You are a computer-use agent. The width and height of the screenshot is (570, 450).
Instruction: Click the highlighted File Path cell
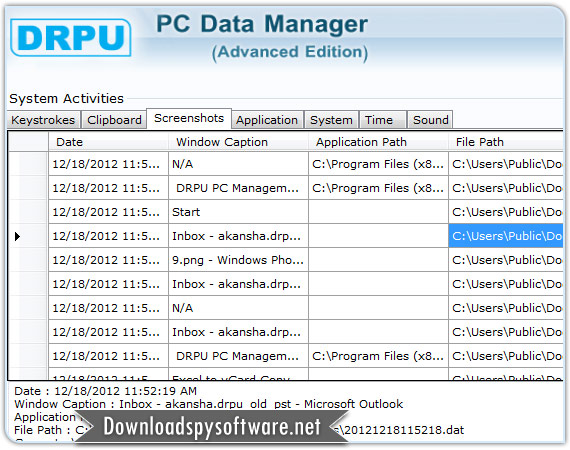pos(506,236)
